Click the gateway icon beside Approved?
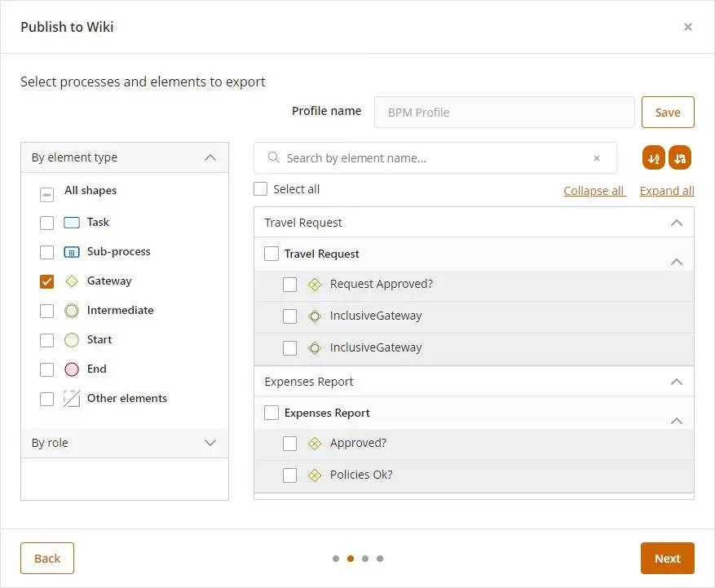 [315, 444]
